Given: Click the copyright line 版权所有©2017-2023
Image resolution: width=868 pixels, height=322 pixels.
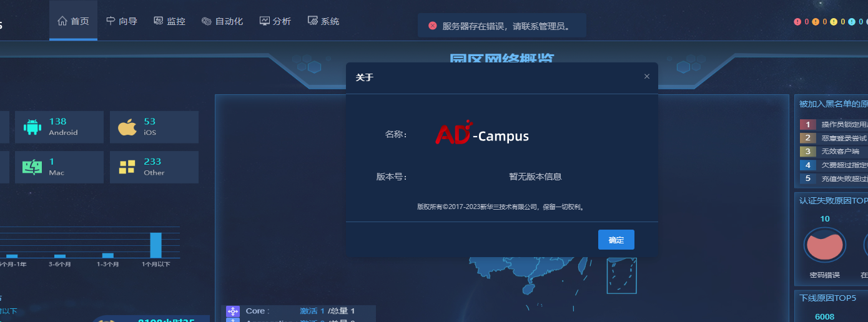Looking at the screenshot, I should coord(501,207).
